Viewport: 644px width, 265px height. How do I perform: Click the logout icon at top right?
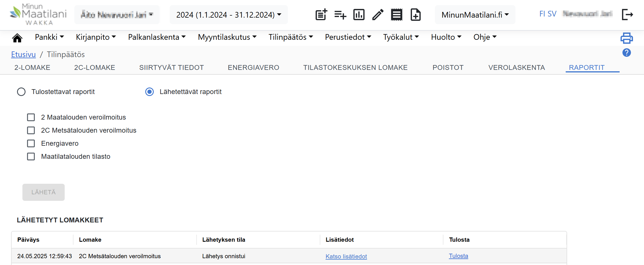point(627,14)
